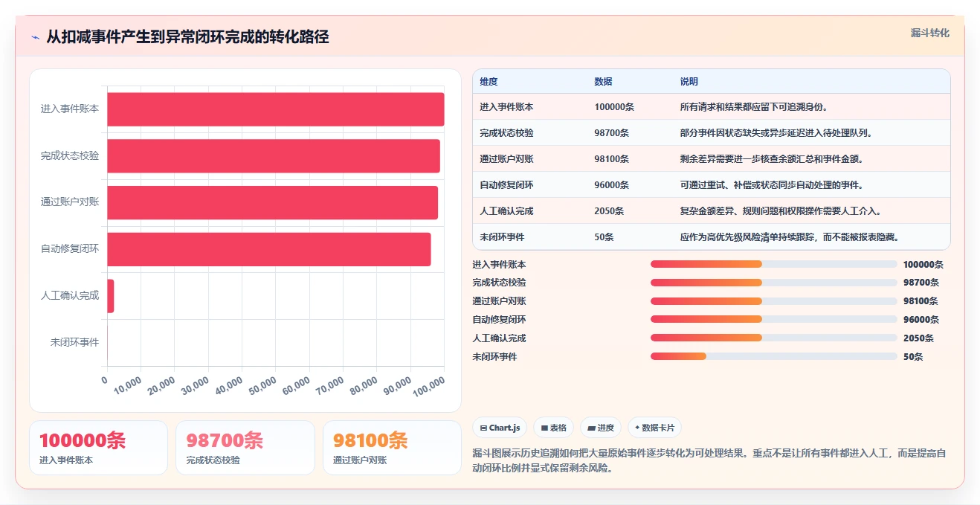Open the 98700条 完成状态校验 stat card
This screenshot has width=980, height=505.
pyautogui.click(x=245, y=448)
